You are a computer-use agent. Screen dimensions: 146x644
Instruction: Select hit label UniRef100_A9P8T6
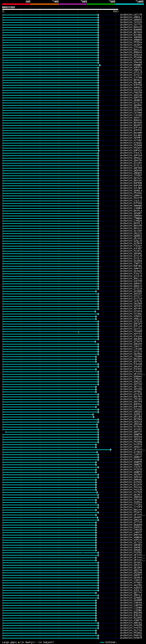(131, 67)
